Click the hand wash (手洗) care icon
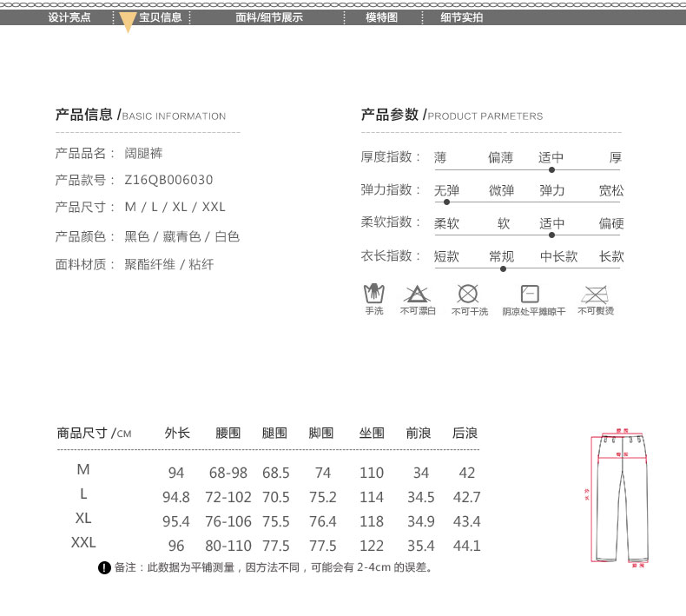 [373, 293]
